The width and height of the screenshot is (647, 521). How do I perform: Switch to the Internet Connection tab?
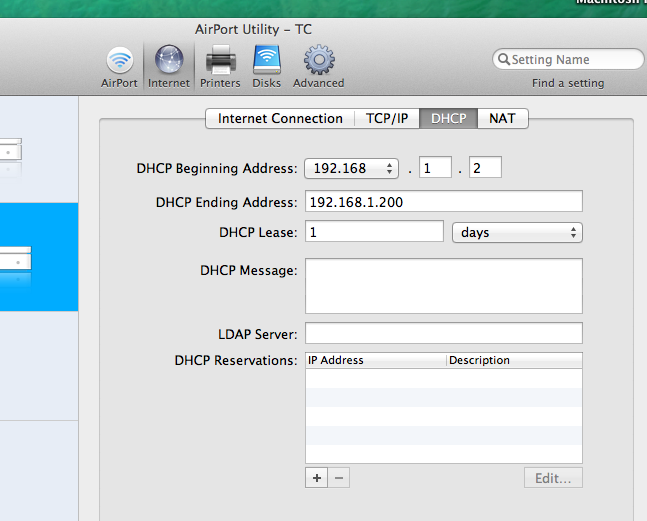[x=280, y=119]
